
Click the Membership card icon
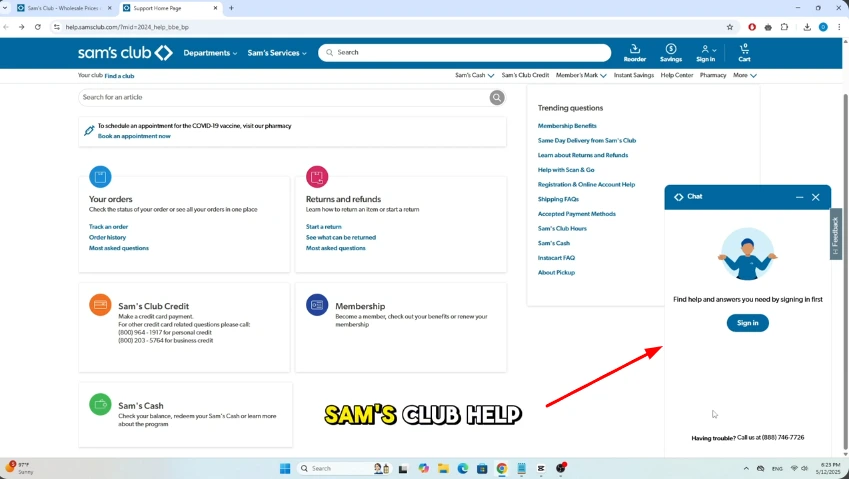[317, 305]
